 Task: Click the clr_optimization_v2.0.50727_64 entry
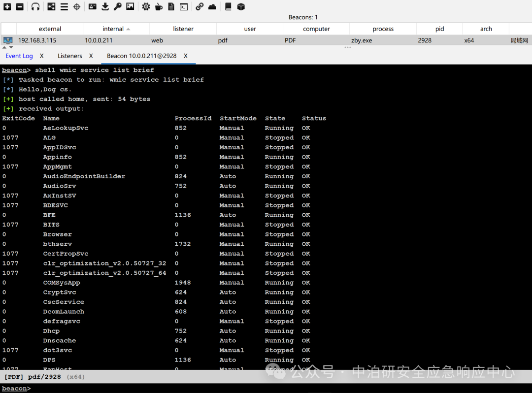click(x=104, y=273)
